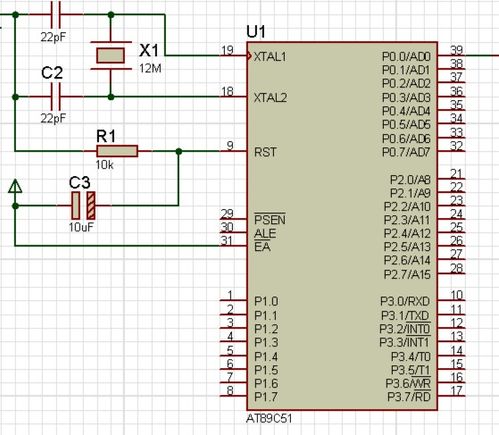Click the 10uF capacitor value
499x435 pixels.
pos(81,227)
